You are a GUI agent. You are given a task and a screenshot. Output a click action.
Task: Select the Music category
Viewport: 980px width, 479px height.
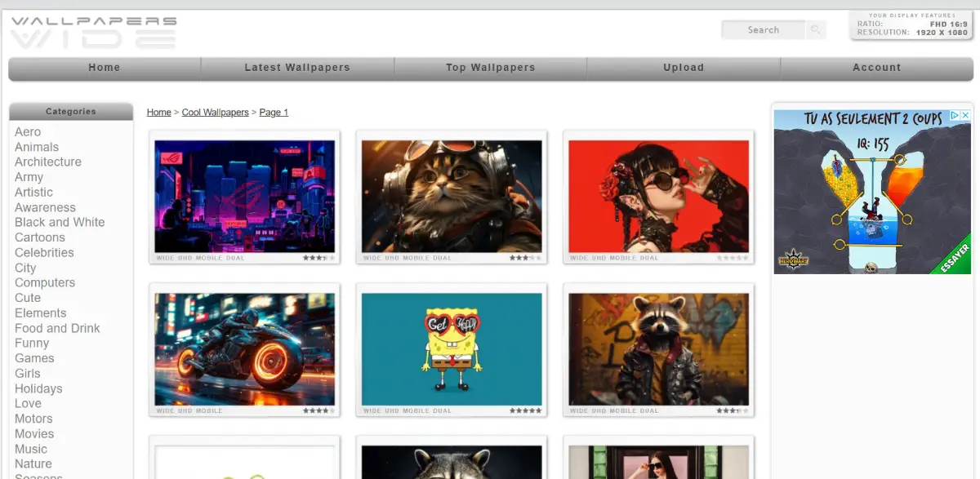(31, 450)
